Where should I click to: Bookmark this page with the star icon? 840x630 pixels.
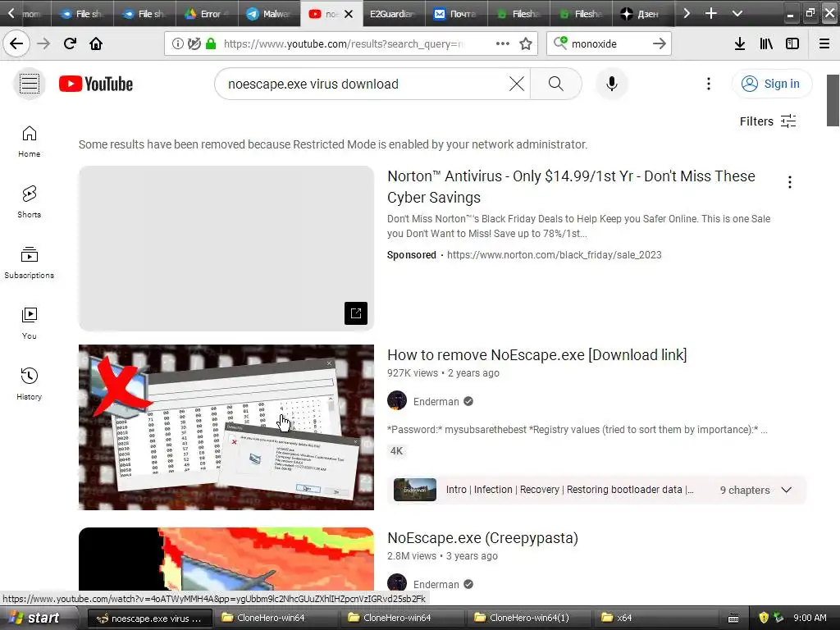click(526, 44)
